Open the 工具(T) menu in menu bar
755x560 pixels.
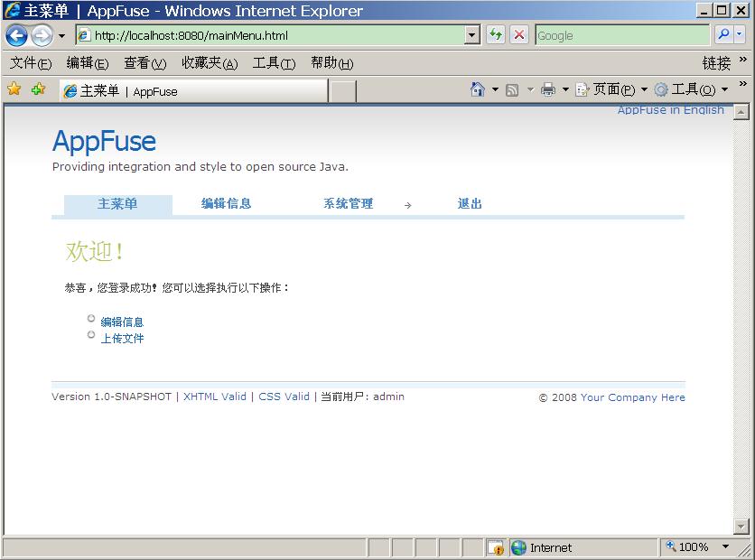(x=274, y=63)
